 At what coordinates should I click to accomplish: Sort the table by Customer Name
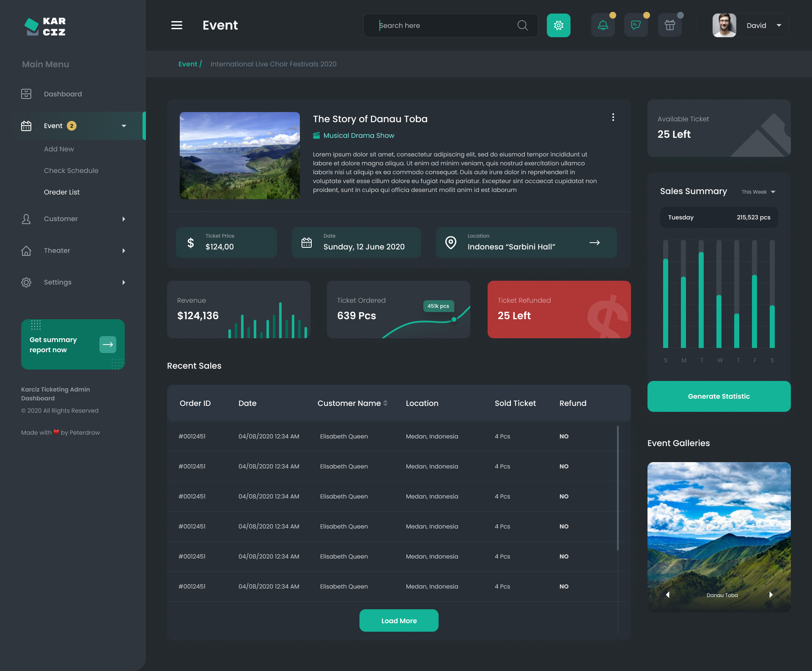pos(385,403)
